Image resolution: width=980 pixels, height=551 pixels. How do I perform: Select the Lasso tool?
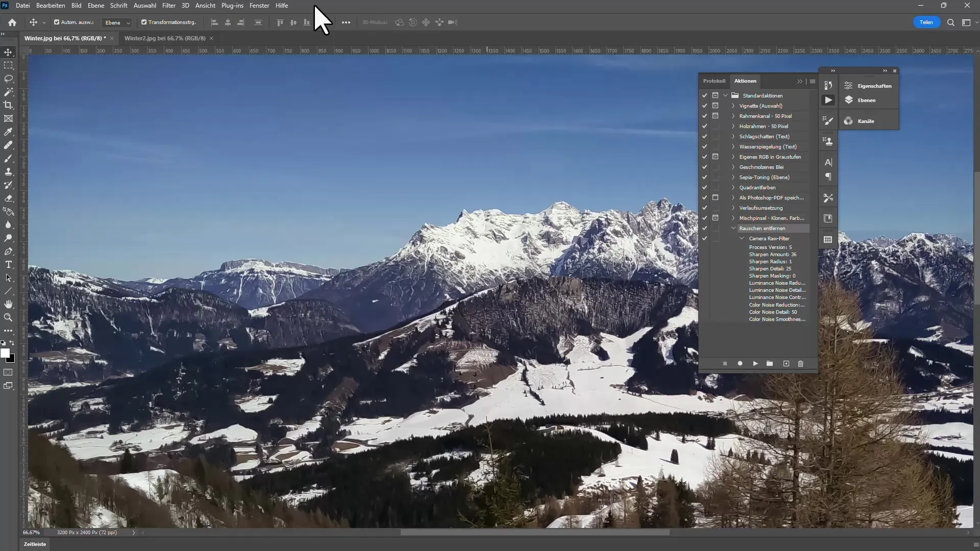[9, 79]
